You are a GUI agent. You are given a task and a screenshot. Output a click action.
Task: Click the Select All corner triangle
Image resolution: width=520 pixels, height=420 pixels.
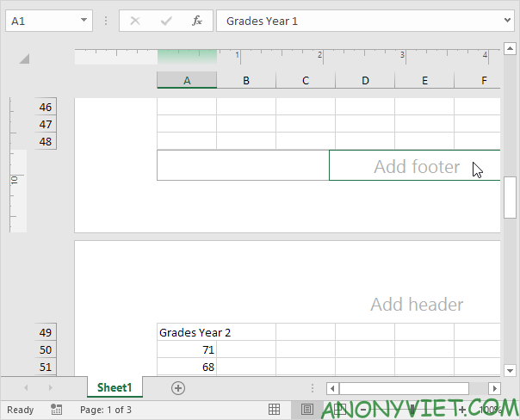point(24,59)
